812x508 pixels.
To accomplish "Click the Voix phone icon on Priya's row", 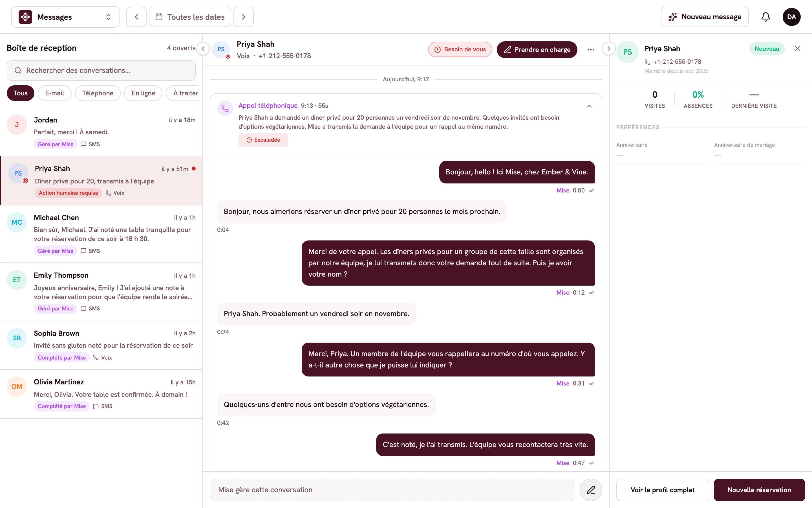I will (x=108, y=193).
